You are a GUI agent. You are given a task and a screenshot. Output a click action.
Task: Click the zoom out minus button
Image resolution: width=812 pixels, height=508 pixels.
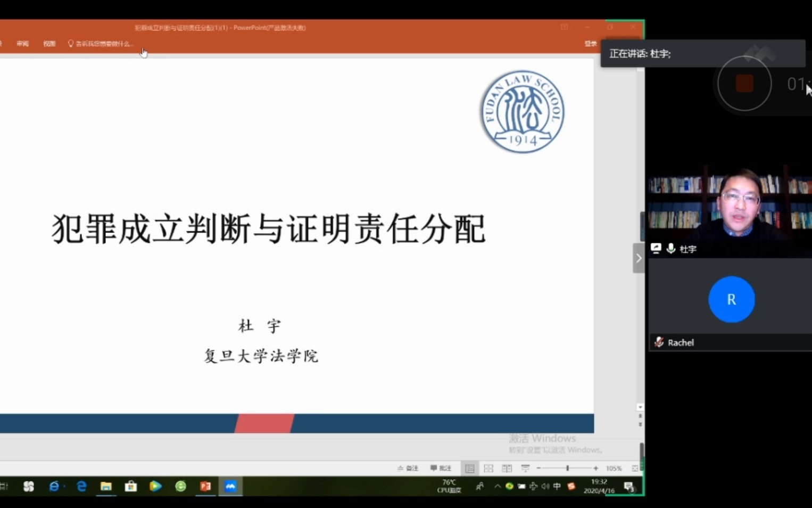coord(539,468)
